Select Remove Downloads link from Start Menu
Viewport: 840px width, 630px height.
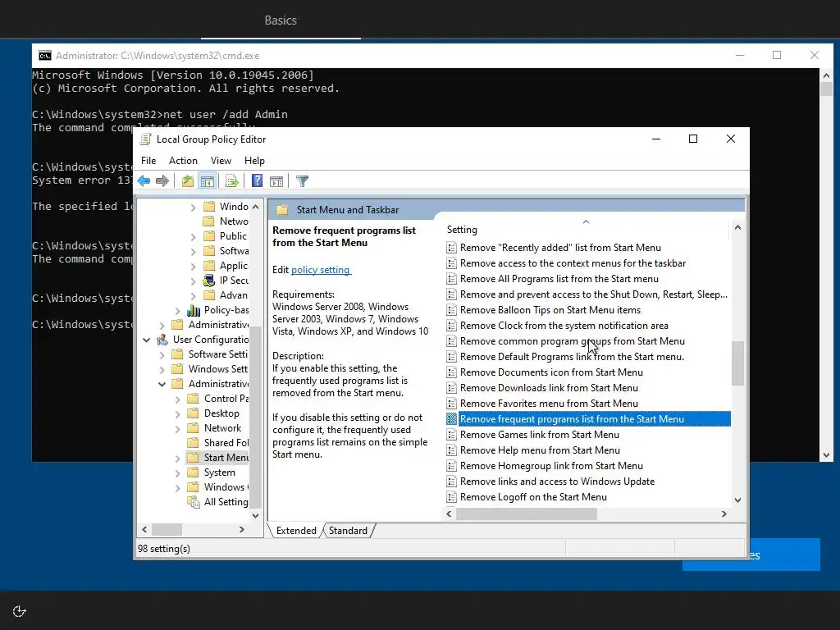tap(549, 388)
